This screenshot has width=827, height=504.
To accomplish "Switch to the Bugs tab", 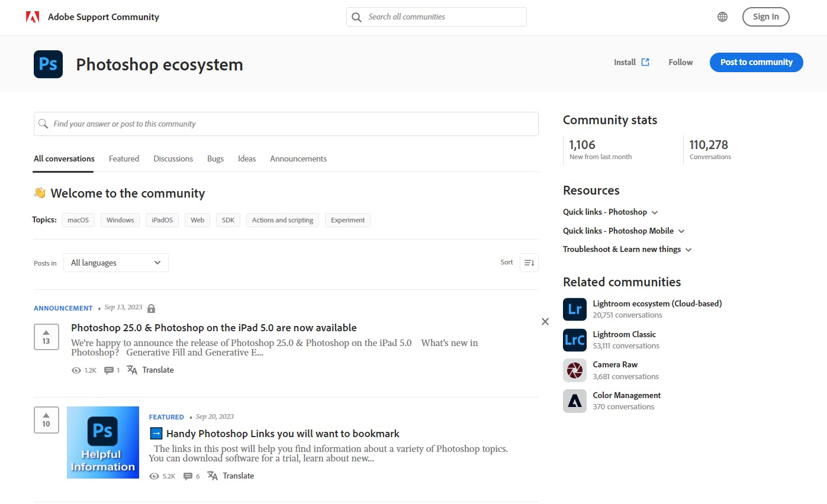I will point(215,159).
